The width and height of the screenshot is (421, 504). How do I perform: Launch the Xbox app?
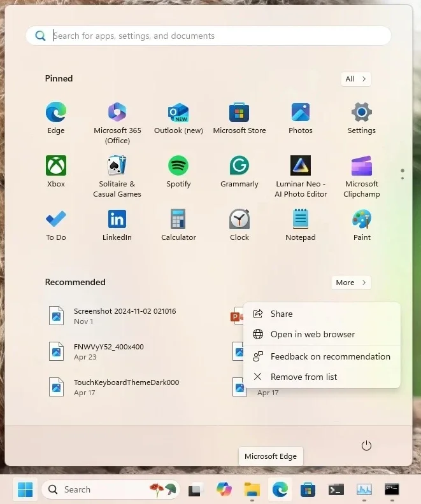coord(56,171)
